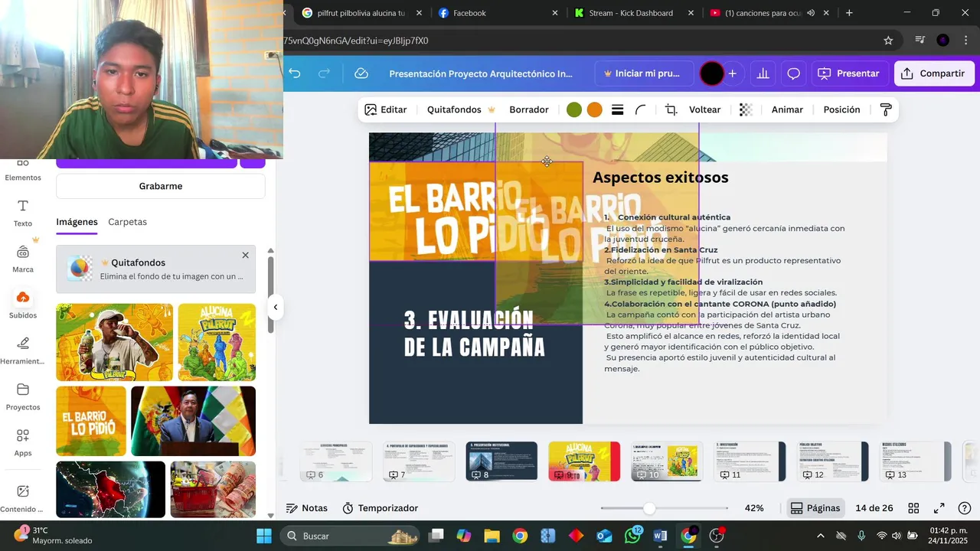Open the Contenido sidebar panel
Image resolution: width=980 pixels, height=551 pixels.
click(x=23, y=498)
